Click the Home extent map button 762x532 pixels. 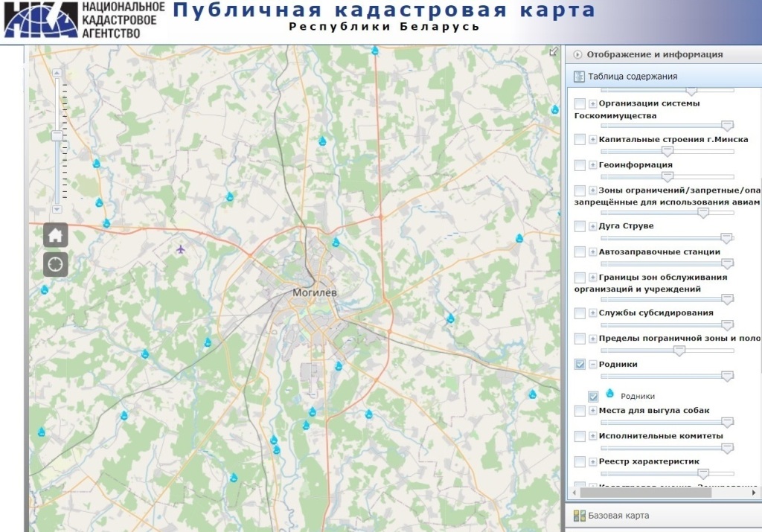[56, 235]
